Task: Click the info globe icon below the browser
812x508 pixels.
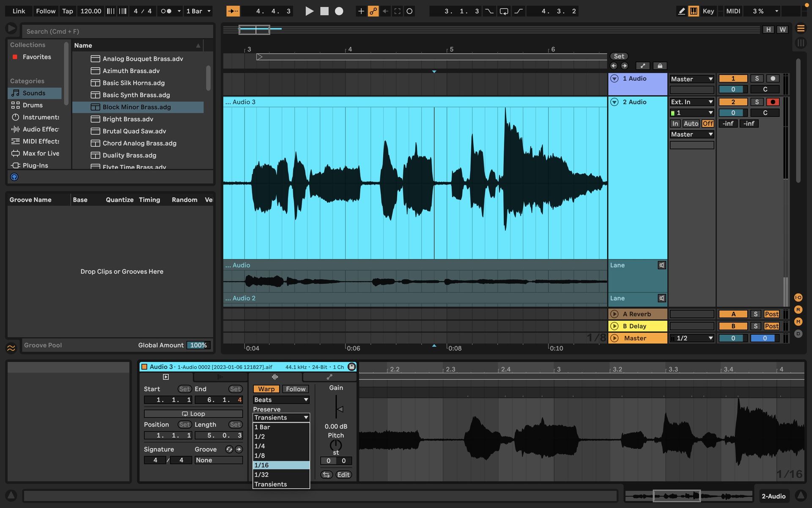Action: (x=14, y=177)
